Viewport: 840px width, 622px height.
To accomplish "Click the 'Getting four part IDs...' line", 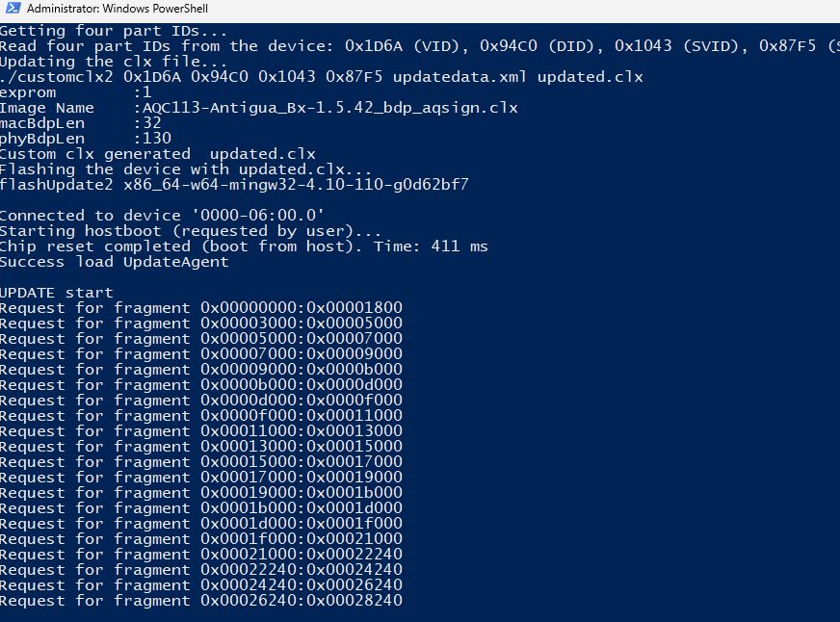I will [x=114, y=31].
